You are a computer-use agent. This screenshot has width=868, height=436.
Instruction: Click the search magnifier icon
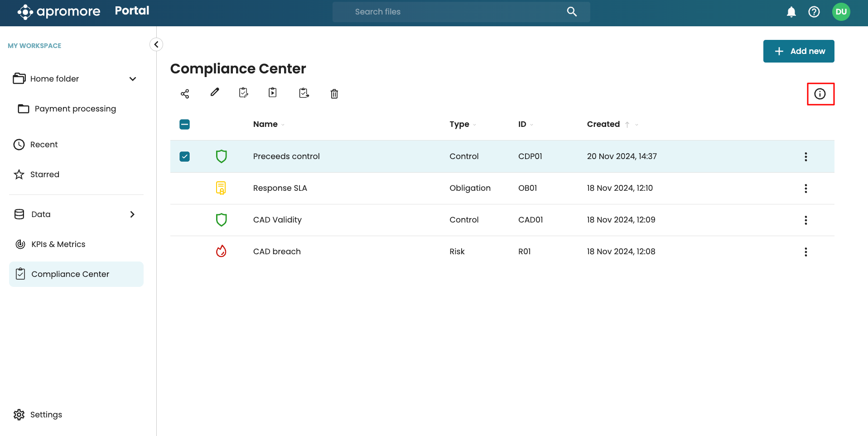coord(572,12)
